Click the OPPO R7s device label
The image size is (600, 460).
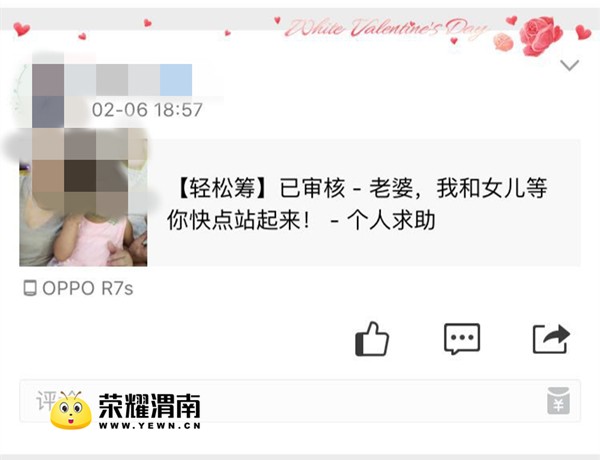(x=88, y=288)
